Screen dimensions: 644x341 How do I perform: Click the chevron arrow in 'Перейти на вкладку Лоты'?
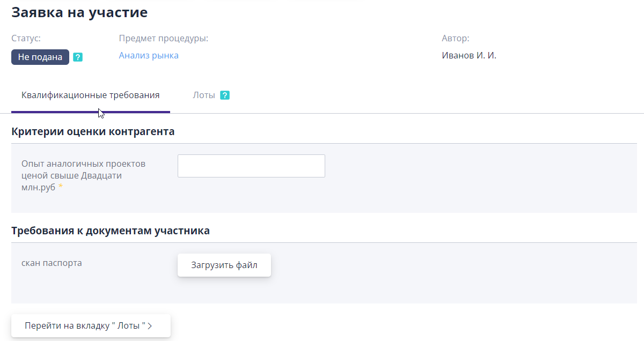tap(150, 326)
